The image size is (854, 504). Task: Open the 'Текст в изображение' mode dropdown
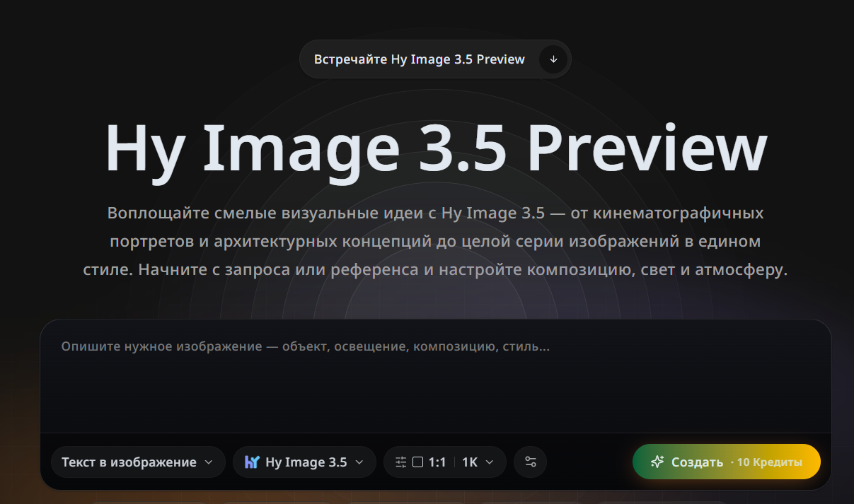138,462
